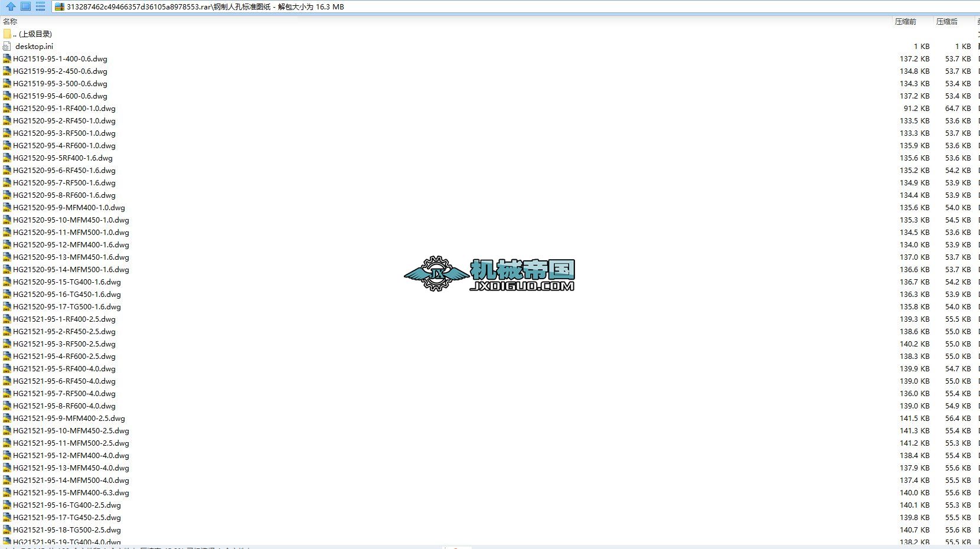980x549 pixels.
Task: Click the DWG icon of HG21520-95-7-RF500-1.6.dwg
Action: [7, 182]
